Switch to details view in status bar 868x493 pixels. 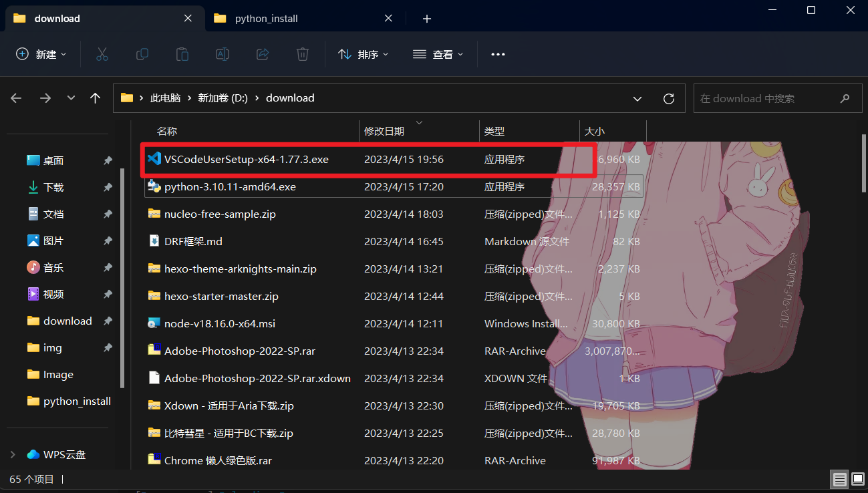[839, 479]
